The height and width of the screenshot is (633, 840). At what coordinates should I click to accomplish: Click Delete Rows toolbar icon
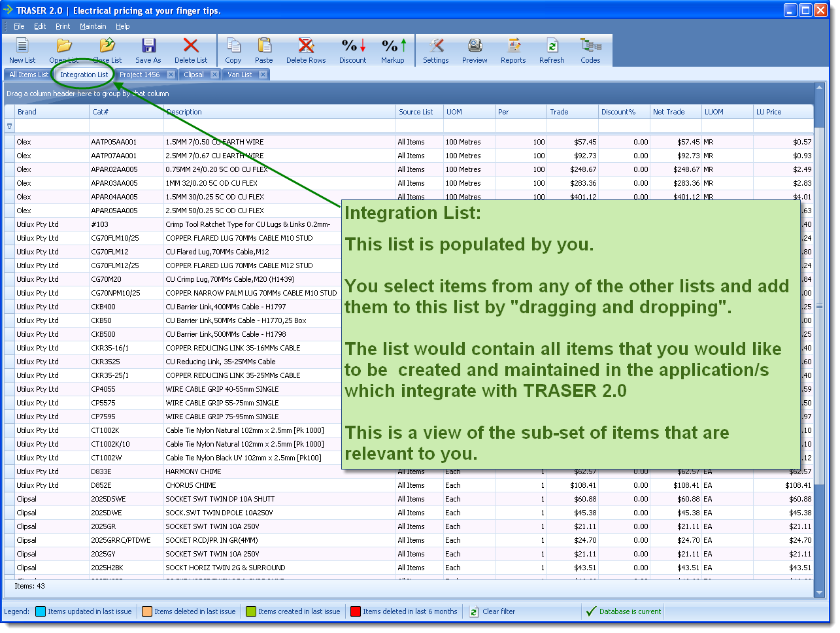point(306,45)
